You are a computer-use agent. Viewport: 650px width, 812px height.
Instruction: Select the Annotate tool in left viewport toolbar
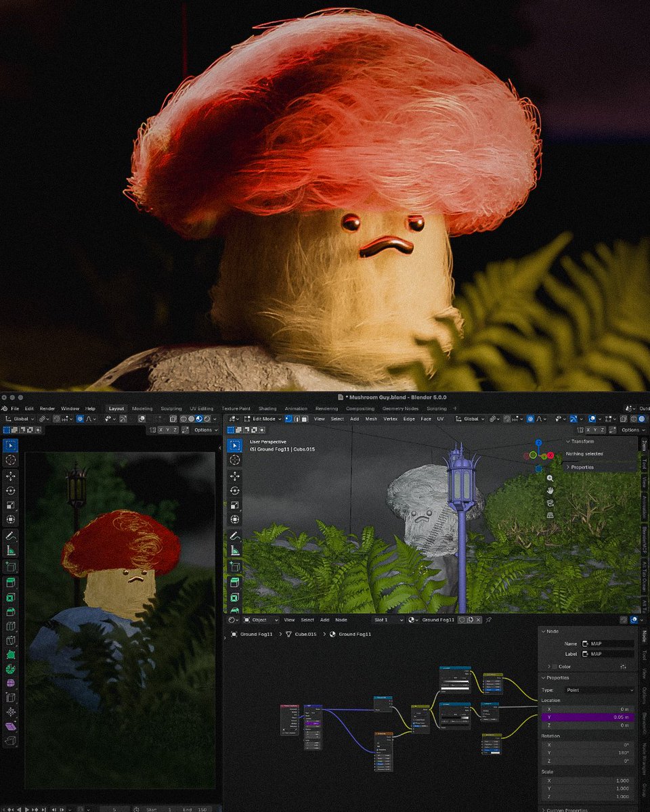[10, 536]
